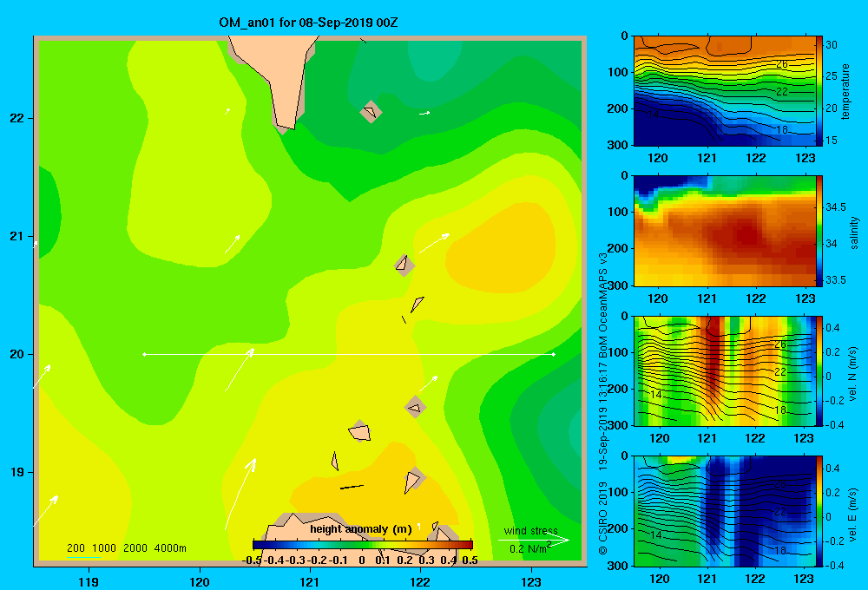This screenshot has height=590, width=868.
Task: Click the latitude label '22' on the map
Action: [x=16, y=119]
